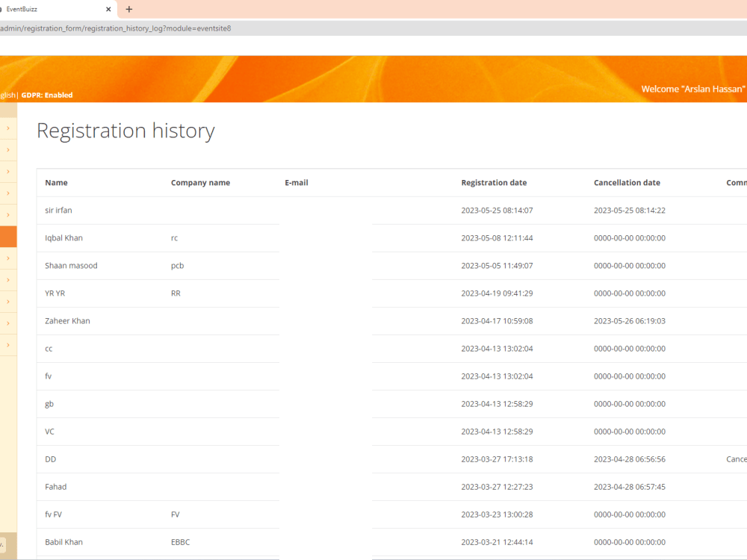This screenshot has width=747, height=560.
Task: Select the name "fv" row
Action: 48,376
